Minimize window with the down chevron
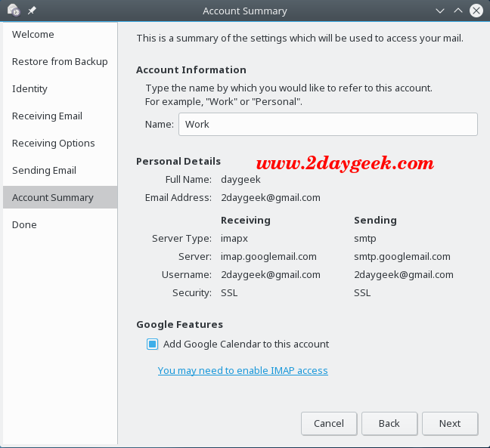Viewport: 490px width, 448px height. [x=440, y=11]
